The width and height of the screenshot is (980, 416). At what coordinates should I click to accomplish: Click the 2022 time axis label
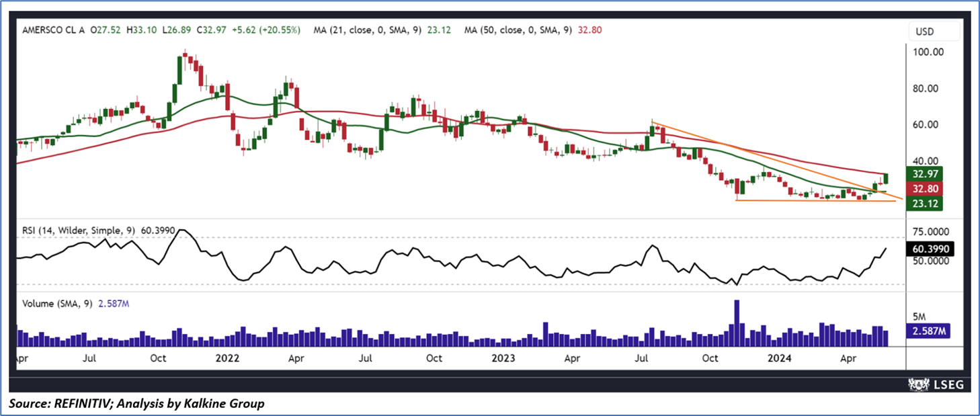[x=229, y=358]
